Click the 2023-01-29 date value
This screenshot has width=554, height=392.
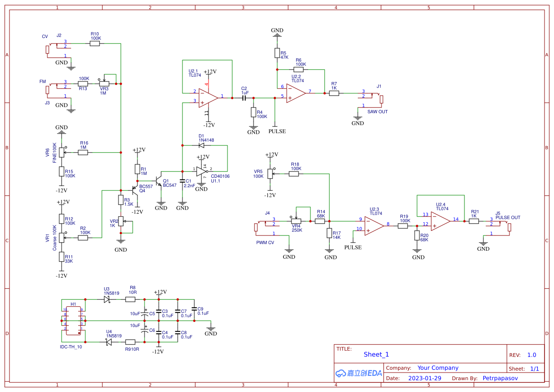pos(425,378)
